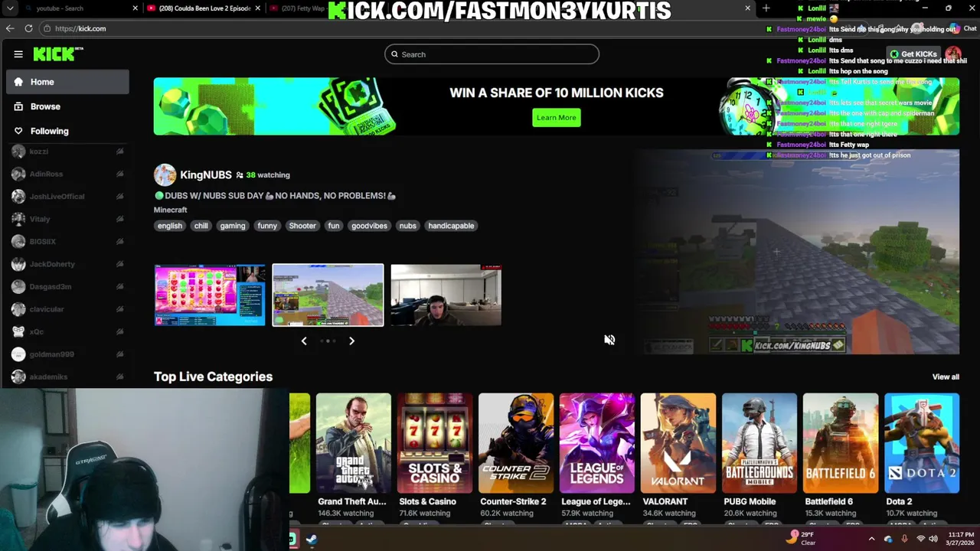This screenshot has height=551, width=980.
Task: Open Following in Kick sidebar
Action: click(67, 131)
